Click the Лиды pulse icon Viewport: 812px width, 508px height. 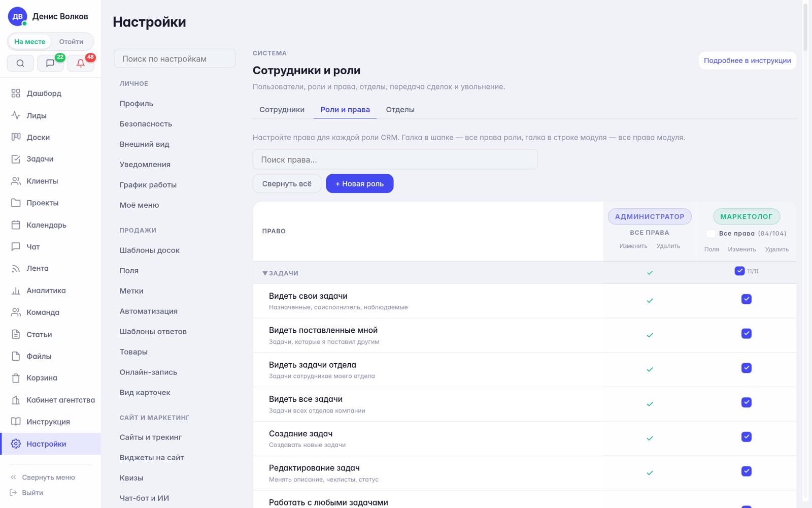click(16, 115)
